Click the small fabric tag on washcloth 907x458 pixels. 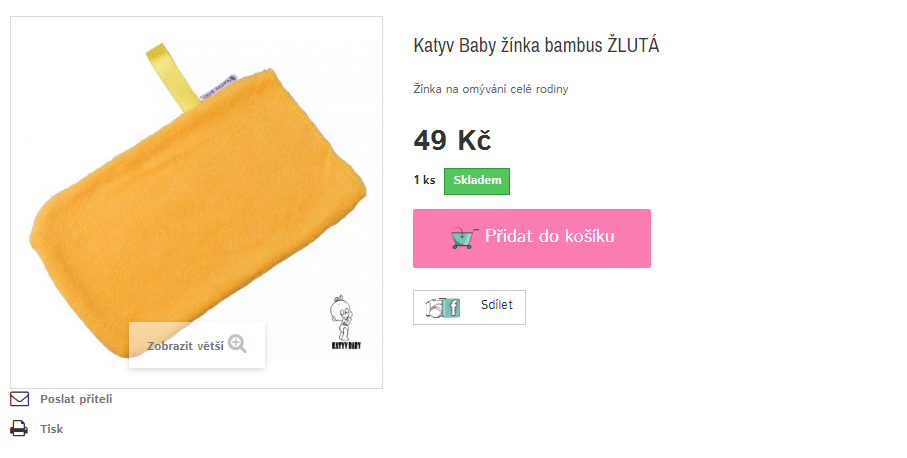coord(218,87)
